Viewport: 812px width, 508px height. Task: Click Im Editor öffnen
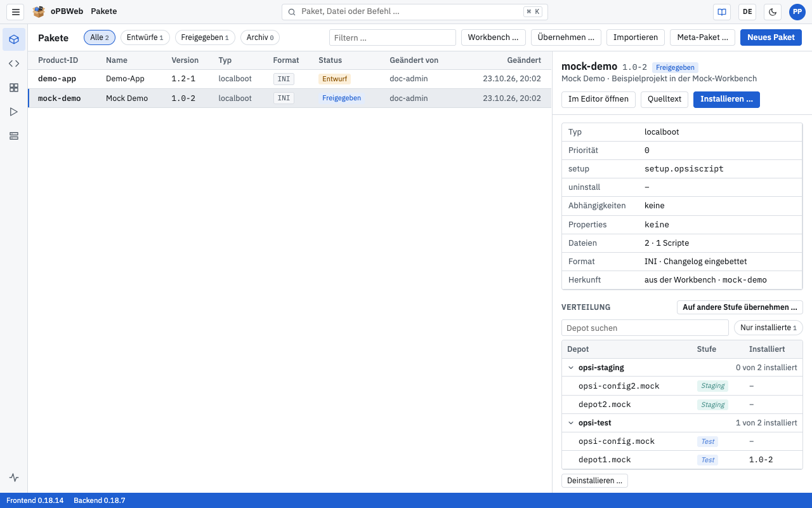(598, 99)
